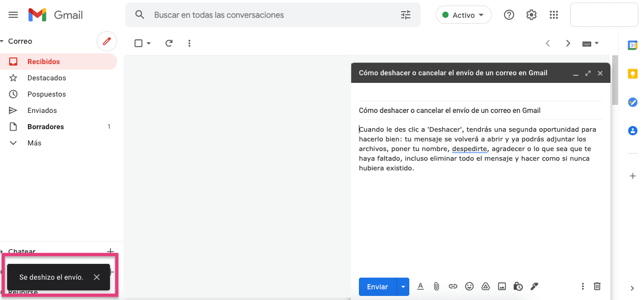This screenshot has height=300, width=644.
Task: Dismiss the 'Se deshizo el envío' notification
Action: pos(97,277)
